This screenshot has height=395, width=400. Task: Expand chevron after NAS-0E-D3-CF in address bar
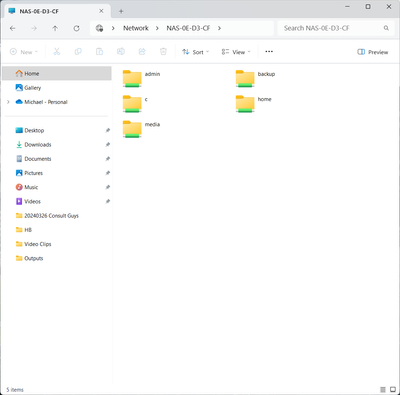coord(219,28)
